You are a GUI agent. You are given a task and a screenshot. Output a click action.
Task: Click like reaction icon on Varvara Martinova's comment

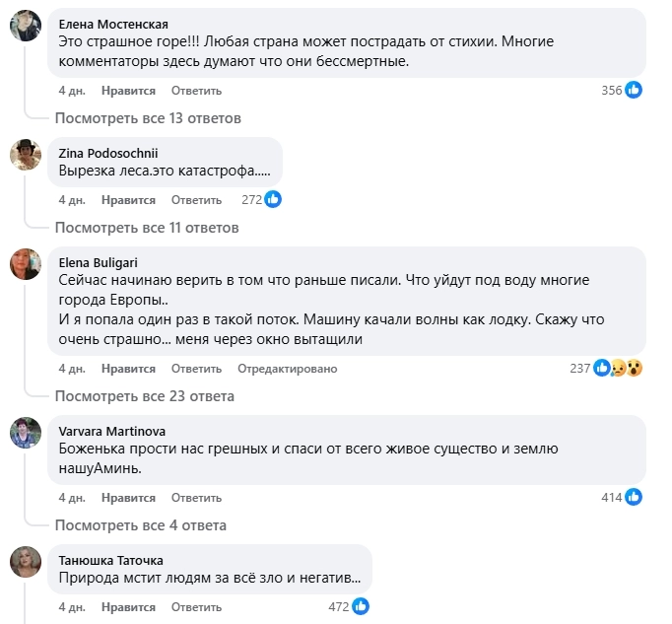click(x=635, y=498)
